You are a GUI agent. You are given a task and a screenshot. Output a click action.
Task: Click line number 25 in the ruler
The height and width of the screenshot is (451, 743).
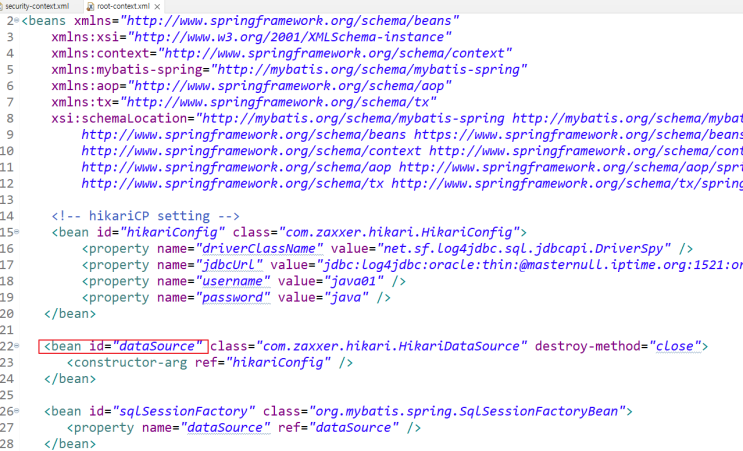(7, 395)
